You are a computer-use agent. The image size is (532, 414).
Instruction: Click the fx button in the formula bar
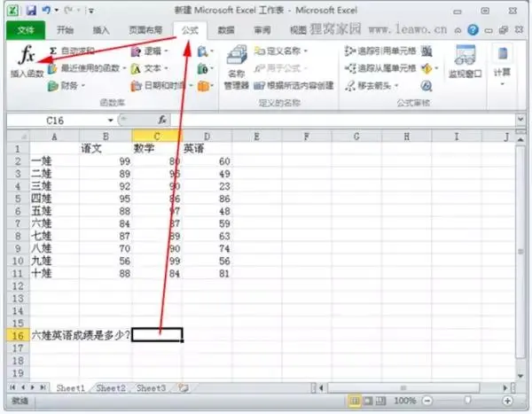[162, 120]
